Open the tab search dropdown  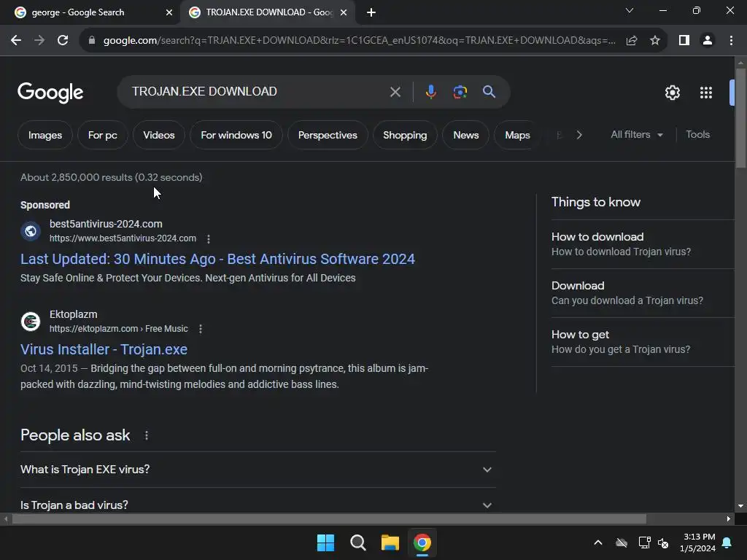pyautogui.click(x=630, y=10)
